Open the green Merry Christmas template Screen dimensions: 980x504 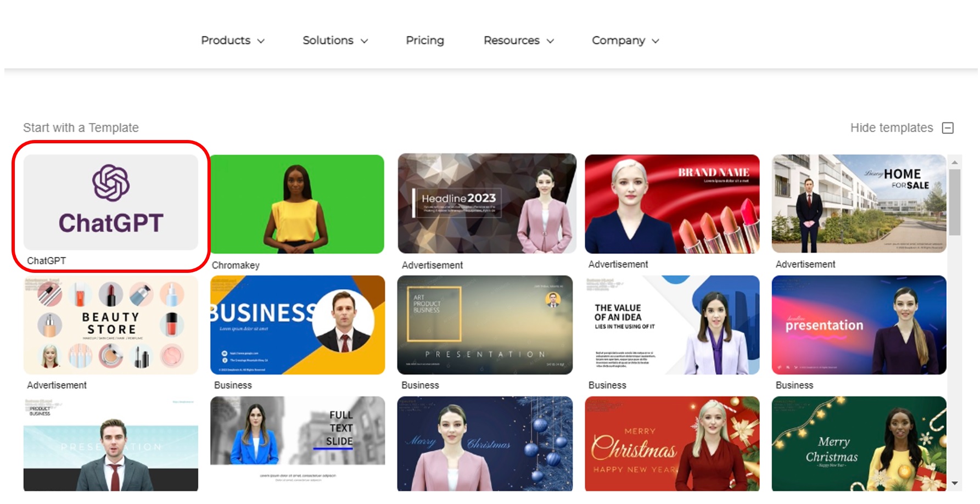(859, 444)
